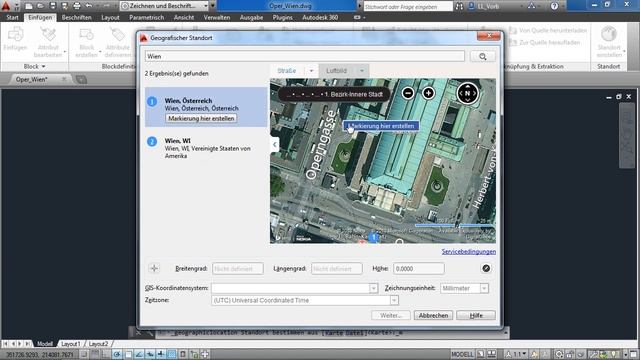The width and height of the screenshot is (640, 360).
Task: Open the Servicebedingungen link
Action: tap(469, 251)
